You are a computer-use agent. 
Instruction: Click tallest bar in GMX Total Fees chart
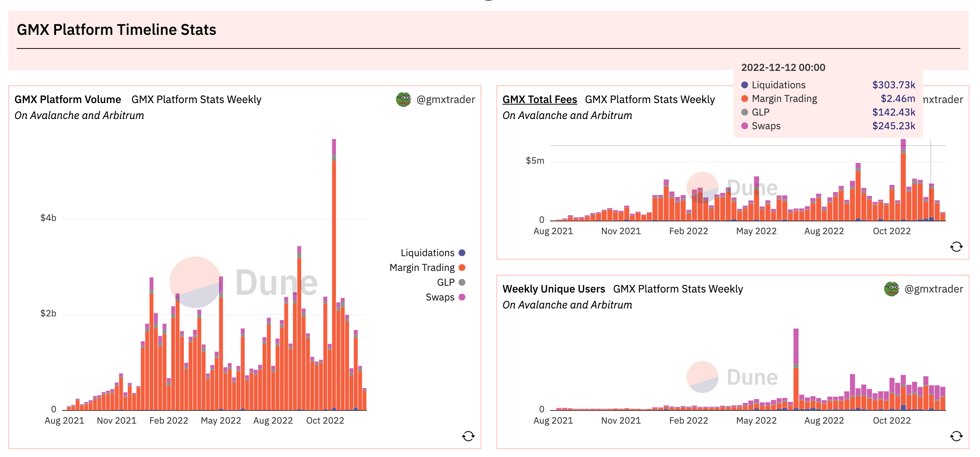click(903, 180)
